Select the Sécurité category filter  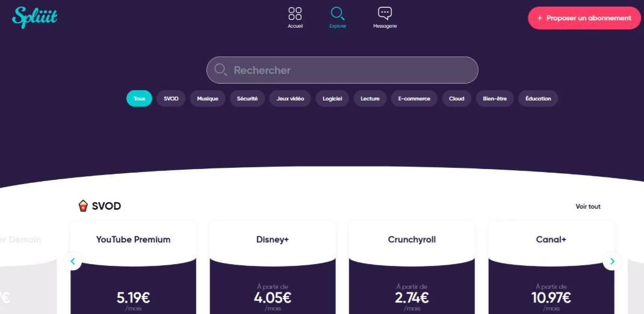click(x=247, y=99)
